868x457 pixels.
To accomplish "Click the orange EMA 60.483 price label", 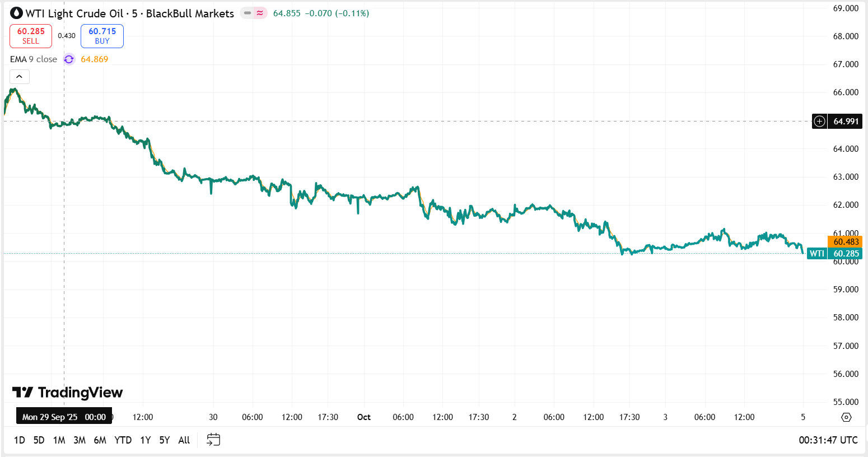I will [845, 242].
